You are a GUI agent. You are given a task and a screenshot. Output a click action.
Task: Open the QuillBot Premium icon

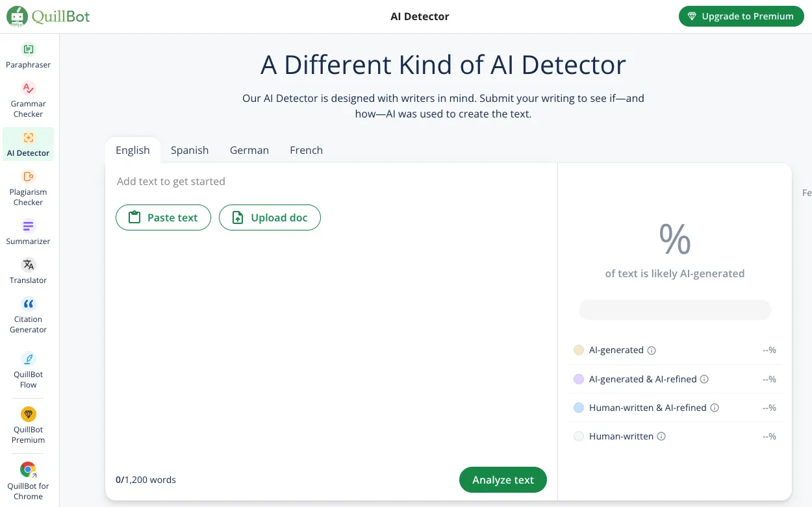pos(28,414)
